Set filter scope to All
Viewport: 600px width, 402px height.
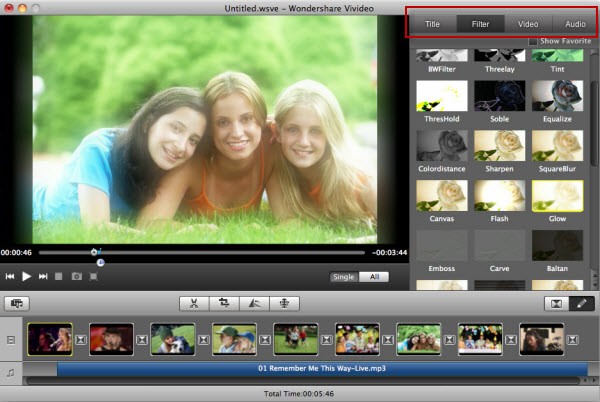(374, 277)
